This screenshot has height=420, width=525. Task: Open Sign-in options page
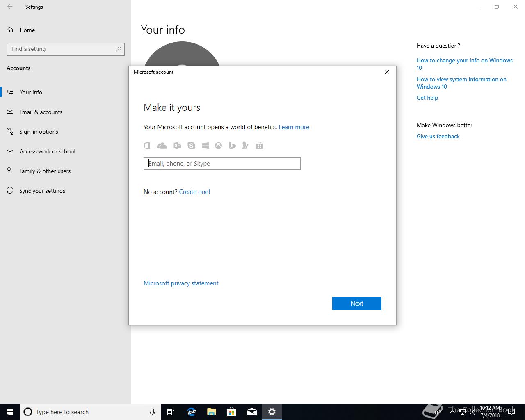coord(39,132)
